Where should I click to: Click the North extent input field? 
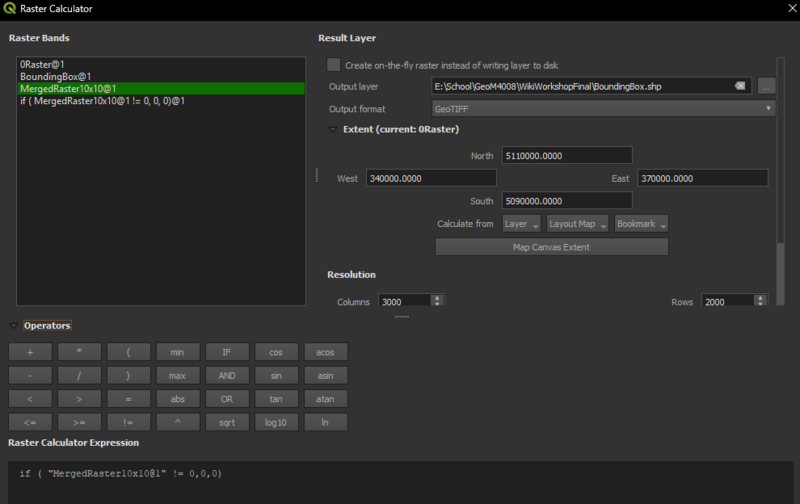point(566,155)
